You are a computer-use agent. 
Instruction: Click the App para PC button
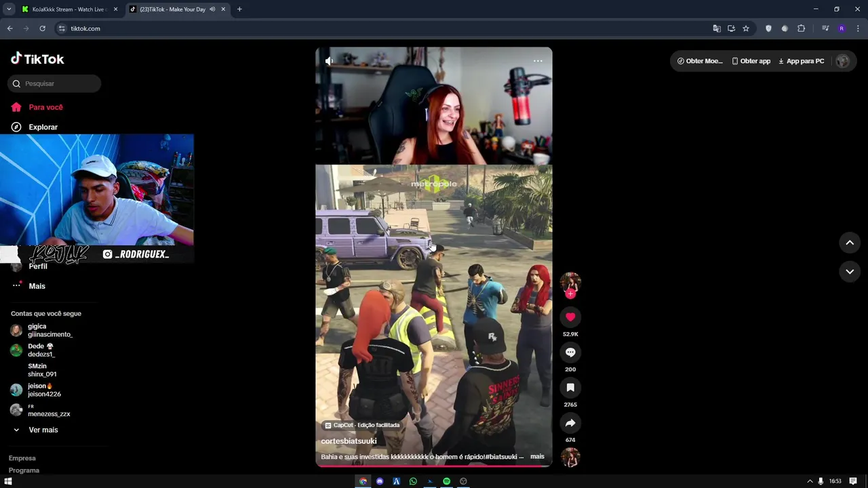(801, 61)
